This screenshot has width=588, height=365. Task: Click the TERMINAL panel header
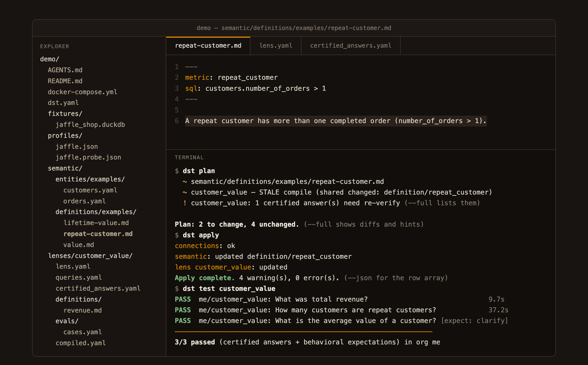pos(189,158)
